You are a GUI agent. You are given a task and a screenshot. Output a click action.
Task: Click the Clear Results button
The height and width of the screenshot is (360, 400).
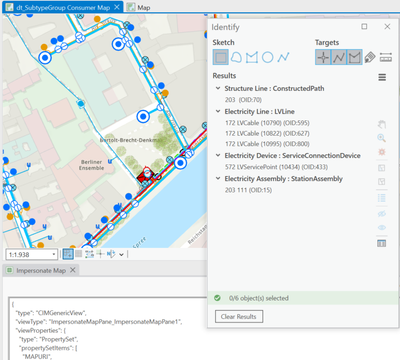[239, 316]
